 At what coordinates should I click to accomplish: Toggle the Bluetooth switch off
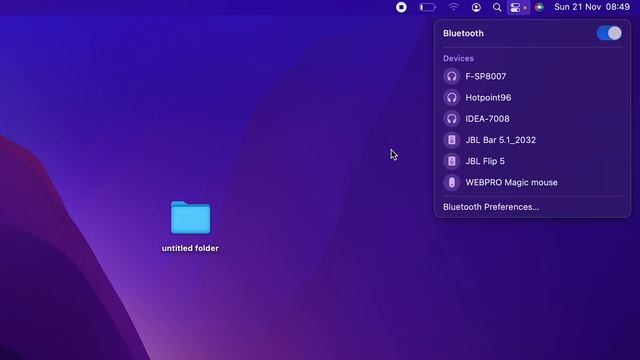[609, 33]
